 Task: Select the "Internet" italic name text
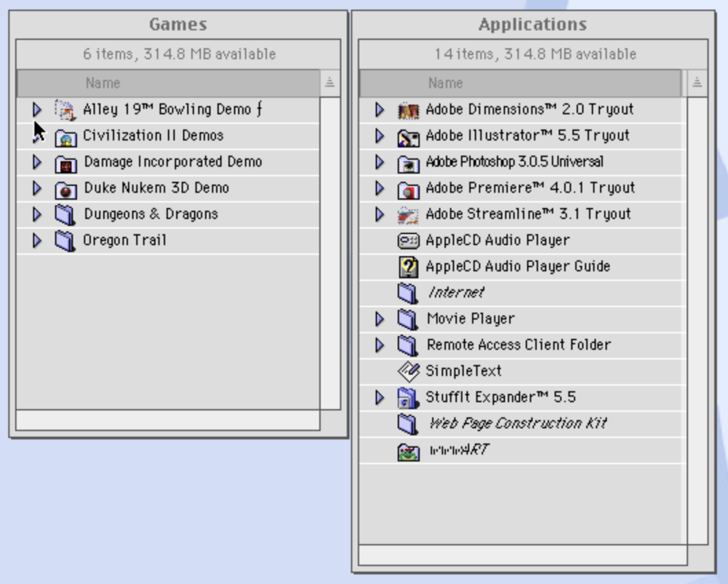456,293
